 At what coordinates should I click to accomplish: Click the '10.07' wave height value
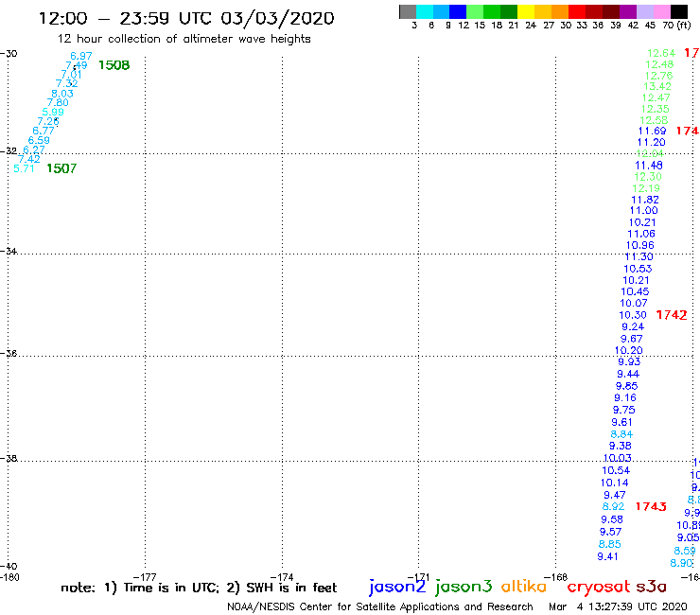[634, 303]
